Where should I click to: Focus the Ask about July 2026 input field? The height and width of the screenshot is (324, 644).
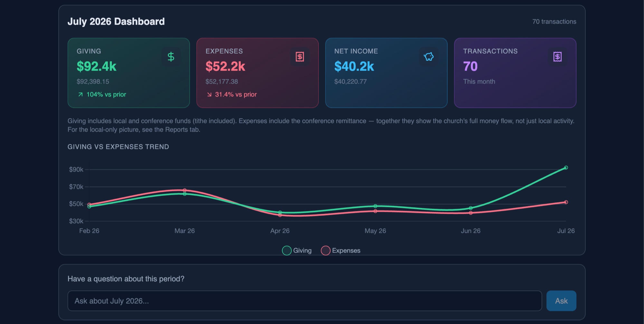[x=305, y=301]
